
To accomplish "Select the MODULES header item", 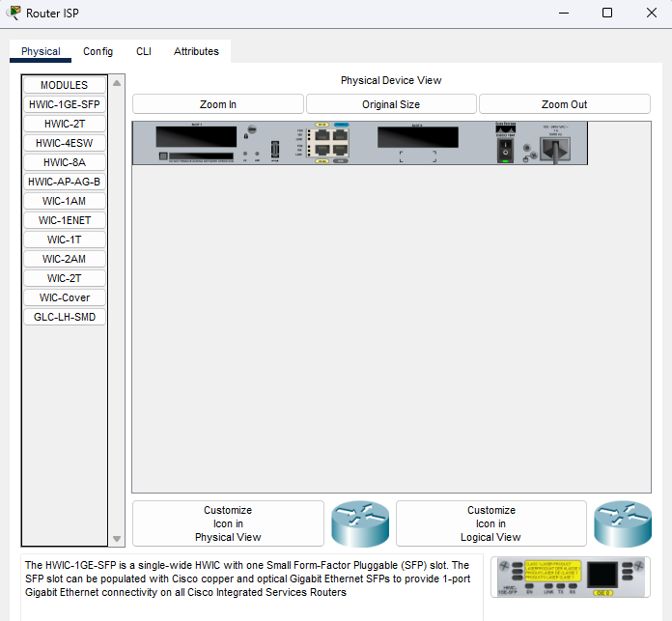I will (65, 85).
